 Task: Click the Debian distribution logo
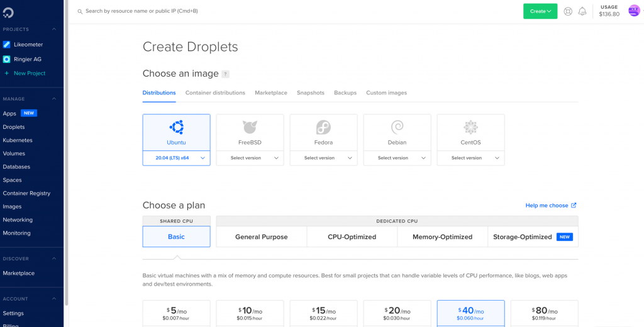click(397, 128)
